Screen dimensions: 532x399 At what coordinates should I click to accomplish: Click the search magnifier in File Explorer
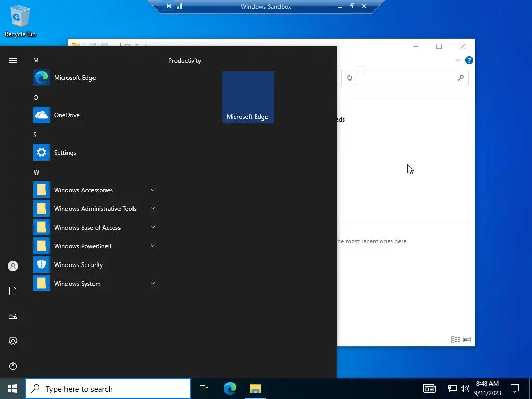point(461,78)
